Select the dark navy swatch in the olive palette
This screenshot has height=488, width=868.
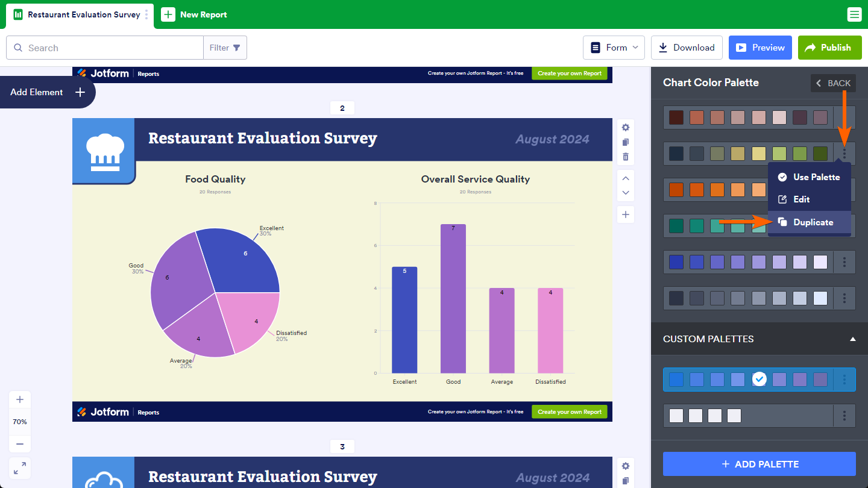[676, 154]
